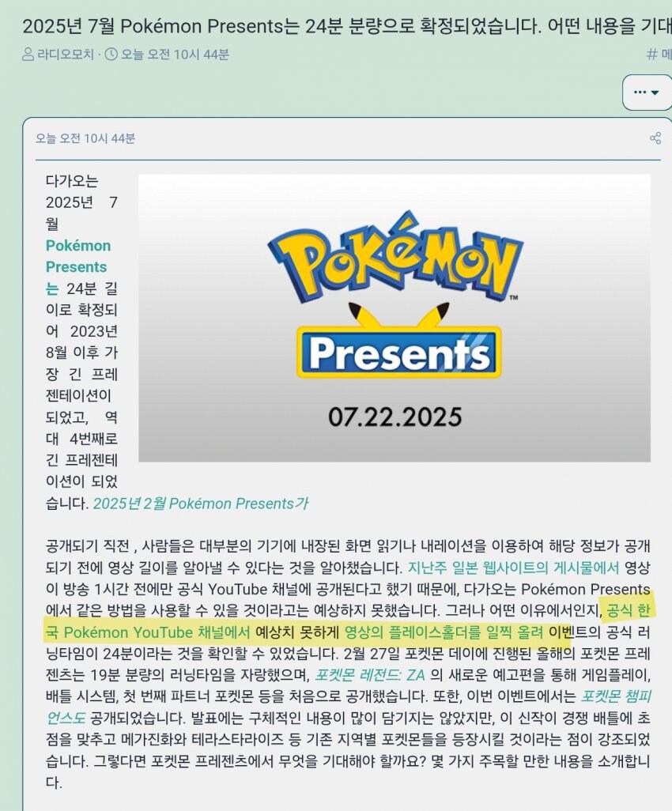Open link 공식 한국 Pokémon YouTube 채널에서
This screenshot has width=672, height=811.
148,632
